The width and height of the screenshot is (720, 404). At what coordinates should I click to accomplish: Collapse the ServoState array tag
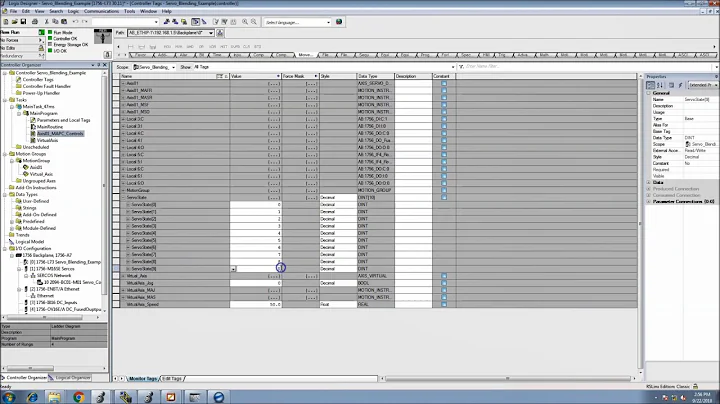[x=123, y=197]
